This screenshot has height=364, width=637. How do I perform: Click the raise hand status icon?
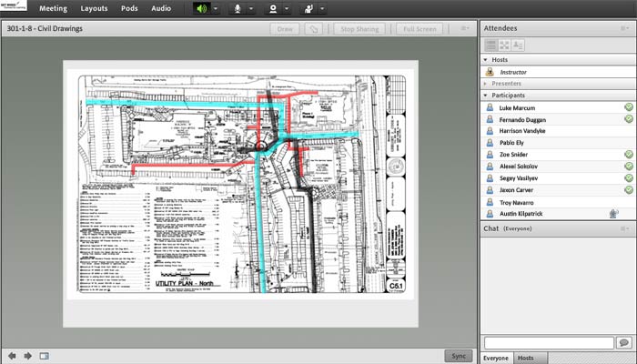[x=308, y=8]
